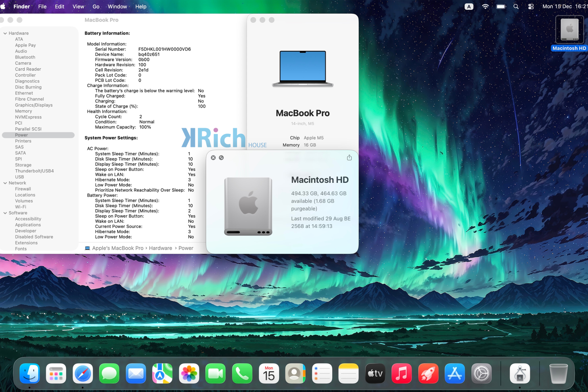Click 'Hardware' in the path bar
The height and width of the screenshot is (392, 588).
click(x=160, y=248)
